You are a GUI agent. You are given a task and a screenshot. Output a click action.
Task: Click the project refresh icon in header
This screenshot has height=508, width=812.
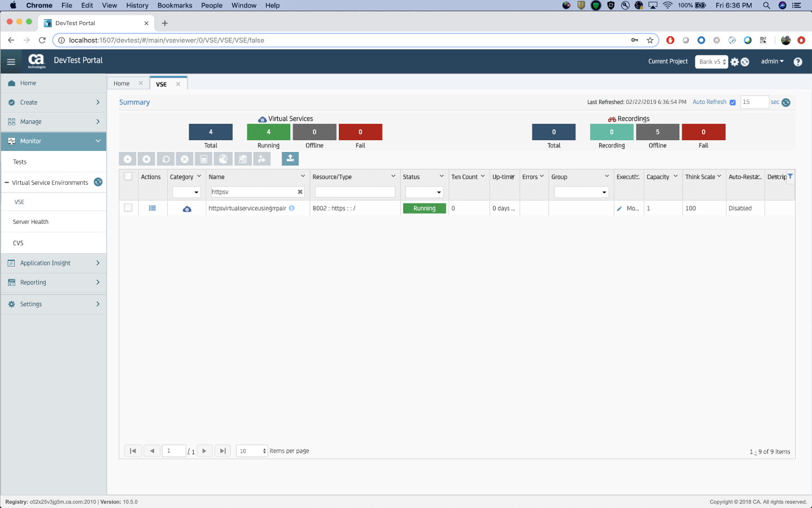pyautogui.click(x=745, y=62)
